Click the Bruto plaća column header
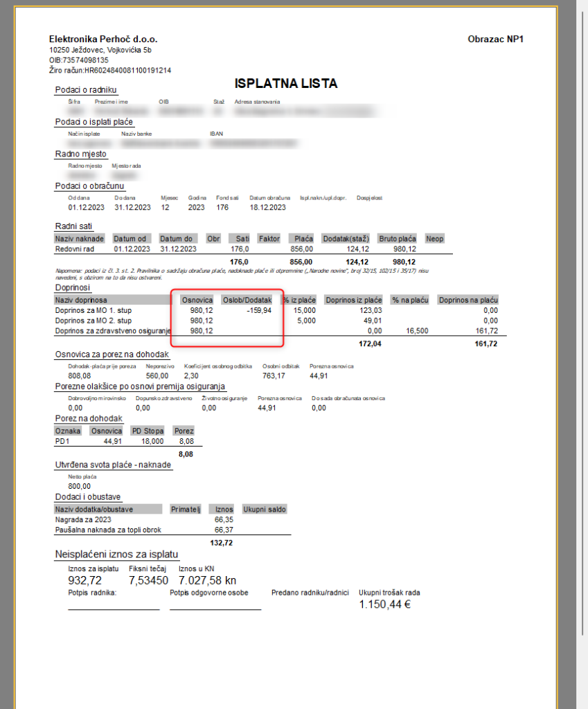This screenshot has width=588, height=709. [397, 238]
